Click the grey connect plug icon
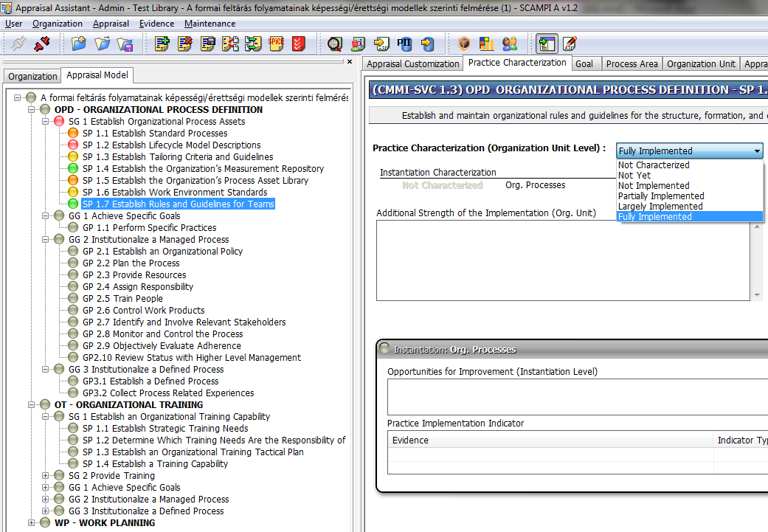 pyautogui.click(x=18, y=44)
